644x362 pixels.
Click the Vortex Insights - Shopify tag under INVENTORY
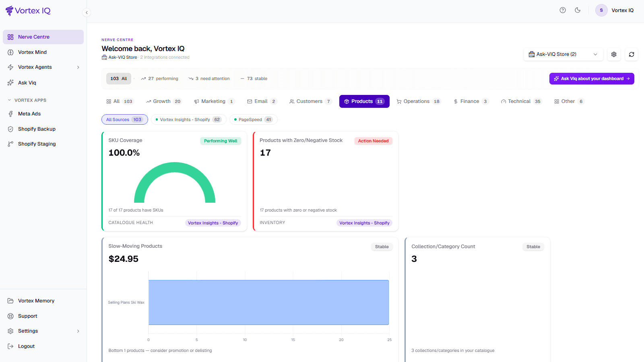(364, 223)
